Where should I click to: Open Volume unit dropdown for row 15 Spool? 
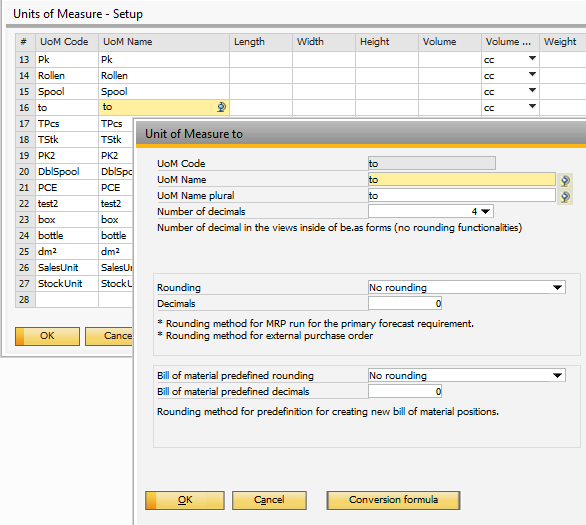[x=532, y=90]
